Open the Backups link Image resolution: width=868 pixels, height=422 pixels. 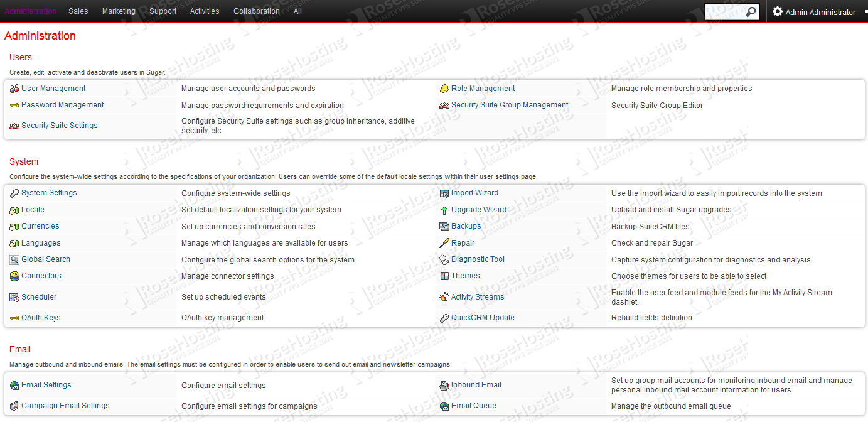click(x=466, y=226)
